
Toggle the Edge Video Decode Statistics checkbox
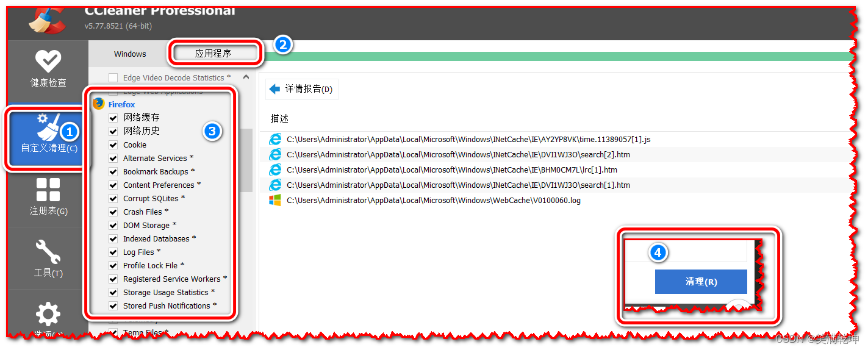113,77
